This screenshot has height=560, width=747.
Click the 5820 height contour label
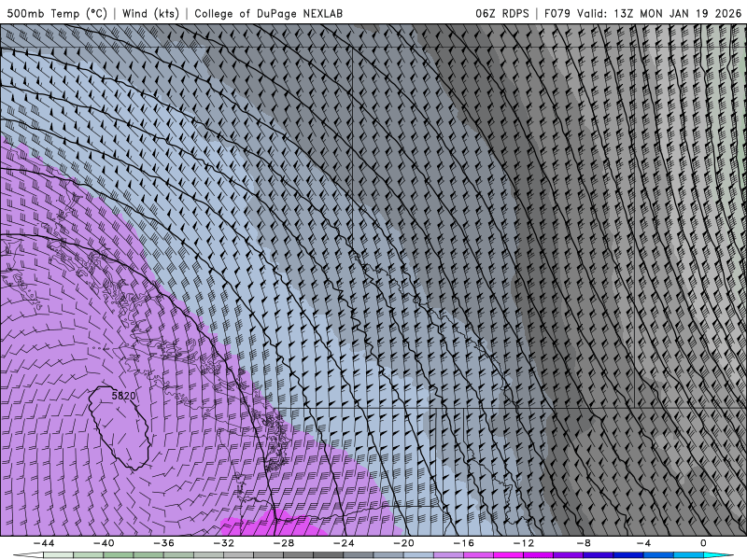[x=123, y=395]
